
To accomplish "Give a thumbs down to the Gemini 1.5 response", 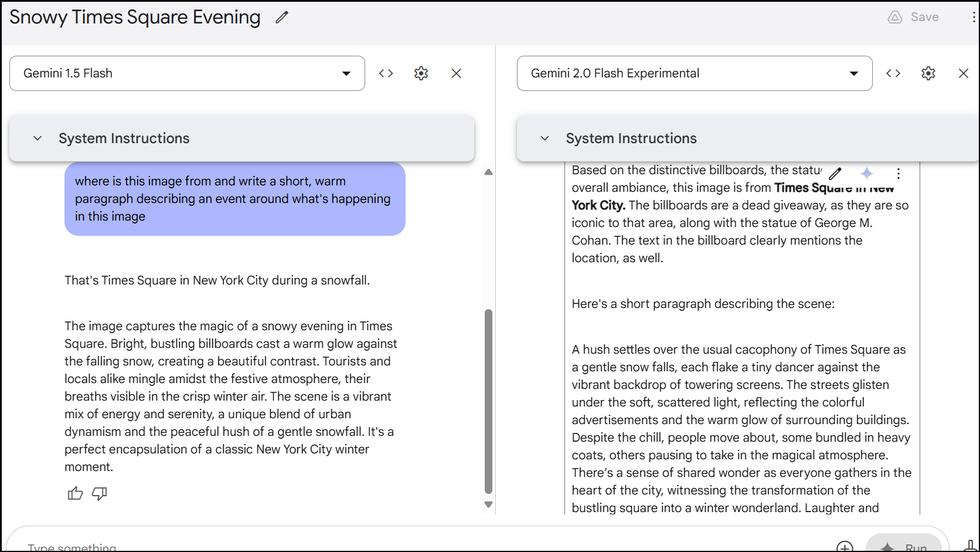I will (100, 493).
